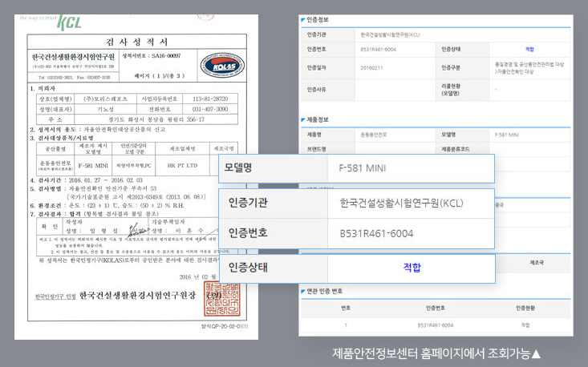Click the 인증일자 label in 인증정보 table
Screen dimensions: 588x367
(x=317, y=68)
